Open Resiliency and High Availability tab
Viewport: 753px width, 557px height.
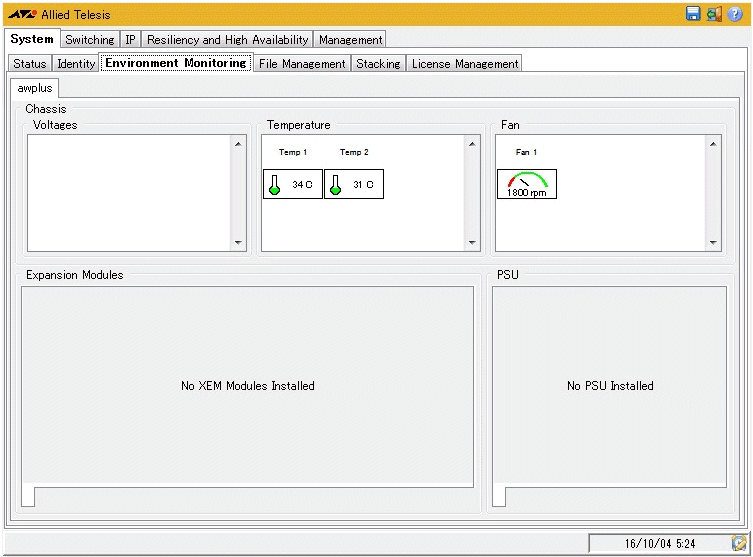tap(227, 40)
